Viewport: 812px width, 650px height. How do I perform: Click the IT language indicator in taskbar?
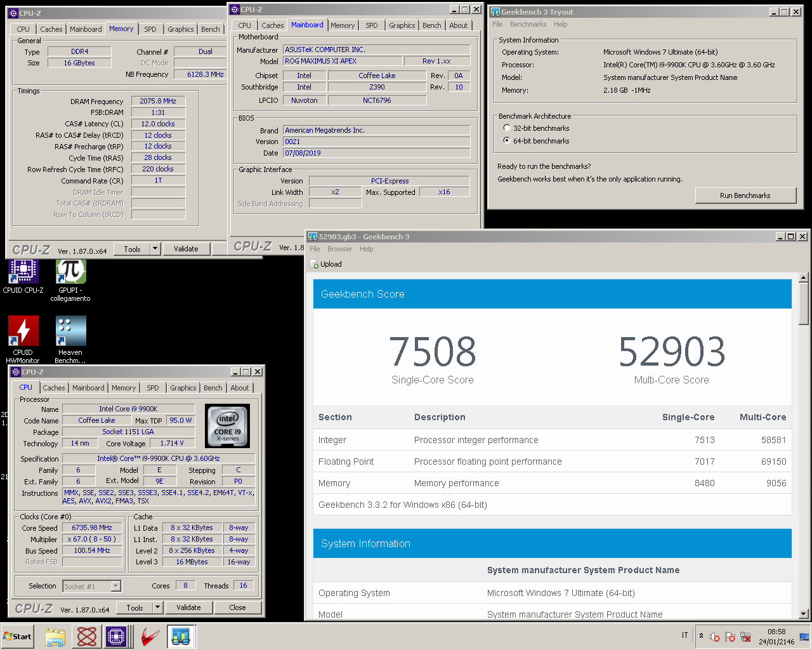684,635
